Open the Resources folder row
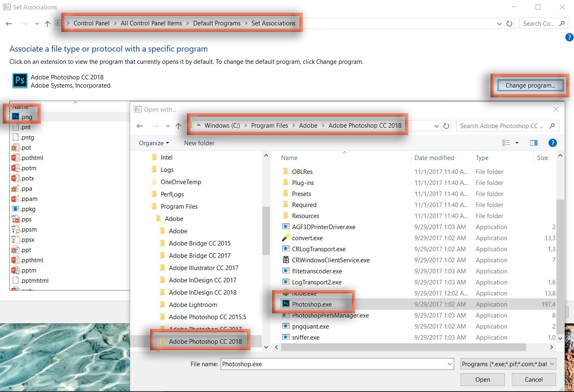574x392 pixels. click(x=305, y=216)
